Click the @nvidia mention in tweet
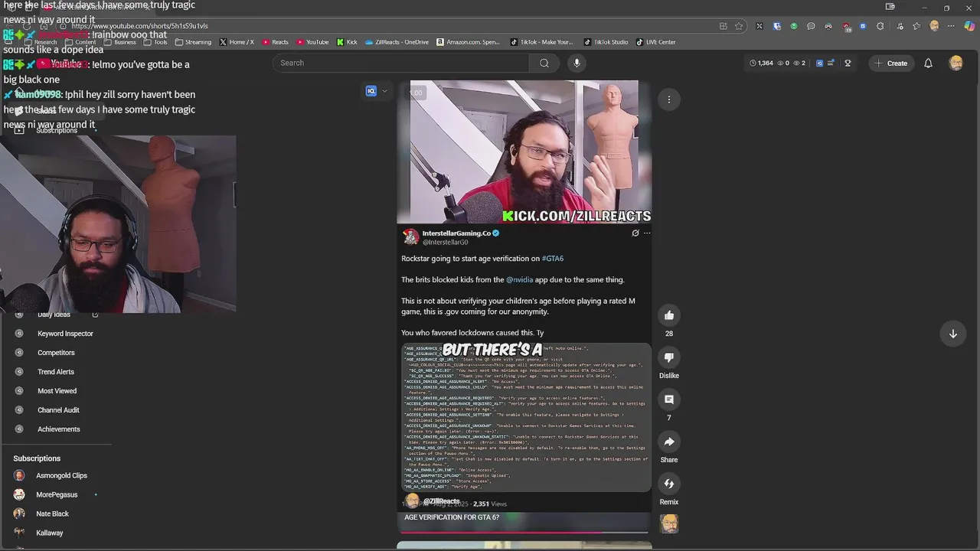 519,280
